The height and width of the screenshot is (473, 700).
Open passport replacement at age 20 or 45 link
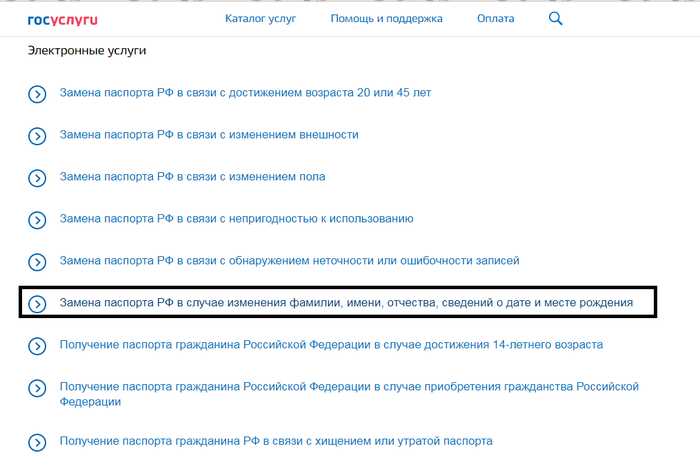(245, 93)
